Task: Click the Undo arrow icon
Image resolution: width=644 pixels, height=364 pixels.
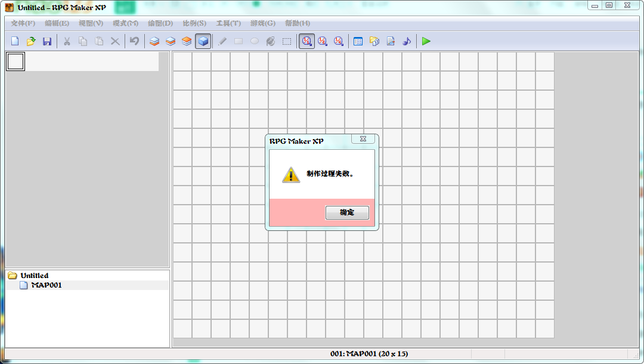Action: 134,41
